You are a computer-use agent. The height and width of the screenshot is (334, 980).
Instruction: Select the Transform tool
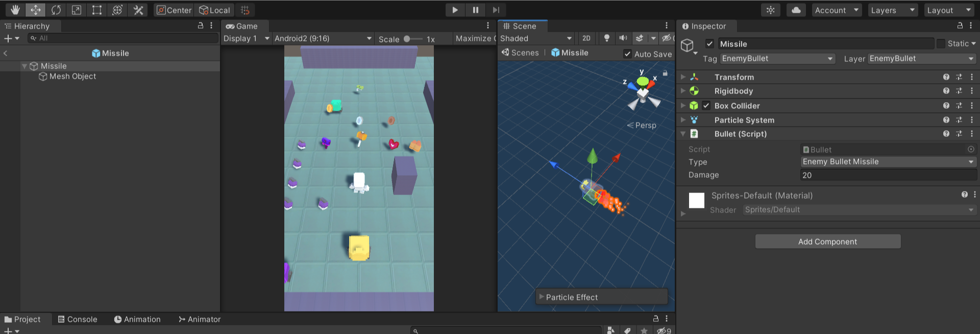coord(117,10)
